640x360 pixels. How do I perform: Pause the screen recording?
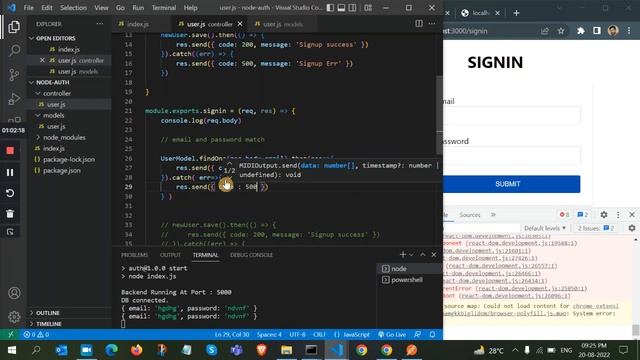[x=10, y=172]
